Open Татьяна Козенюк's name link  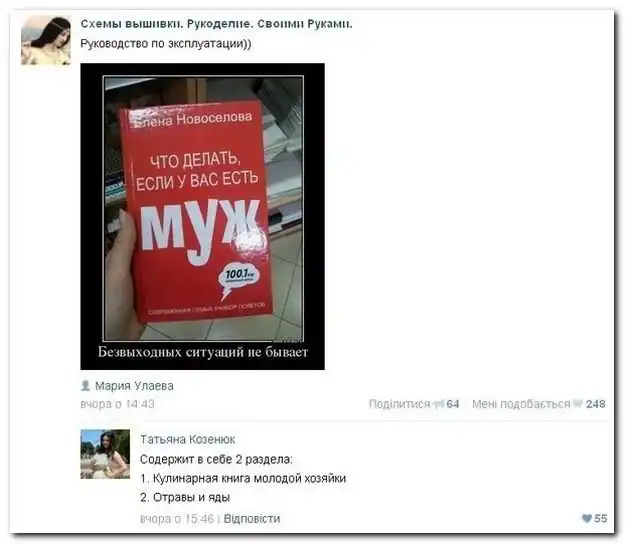click(x=187, y=439)
